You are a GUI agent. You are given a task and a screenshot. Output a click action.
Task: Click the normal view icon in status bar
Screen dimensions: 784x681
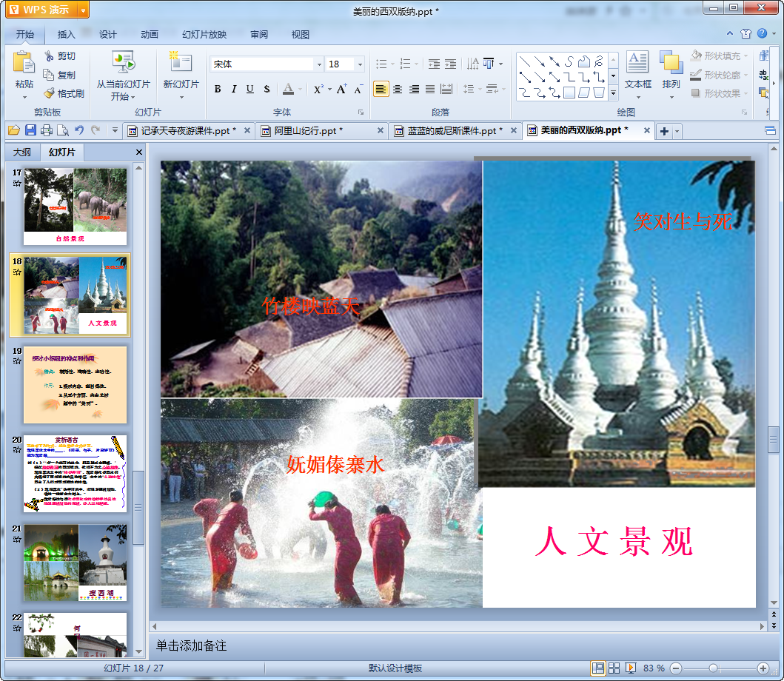(x=597, y=668)
